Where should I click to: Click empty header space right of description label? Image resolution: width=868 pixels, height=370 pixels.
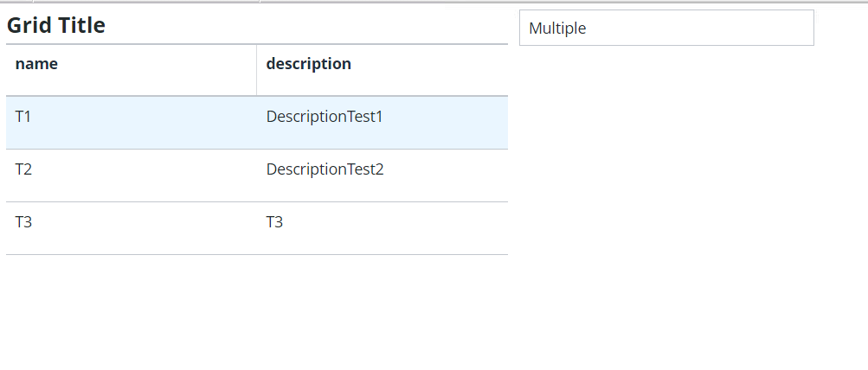point(433,69)
